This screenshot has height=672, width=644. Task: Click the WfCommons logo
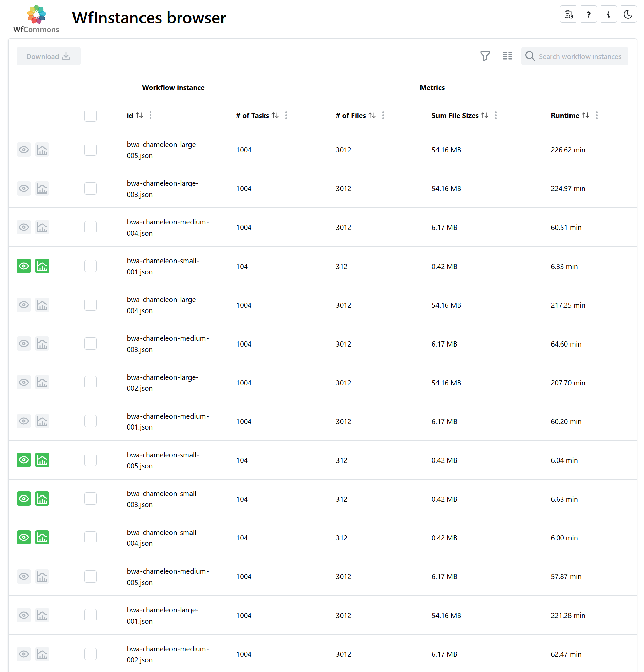36,19
